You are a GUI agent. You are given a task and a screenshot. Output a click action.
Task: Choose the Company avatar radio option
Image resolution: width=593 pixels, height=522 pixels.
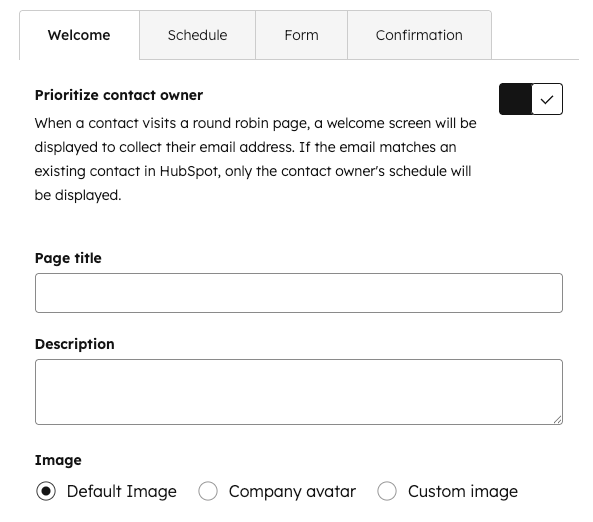(208, 491)
